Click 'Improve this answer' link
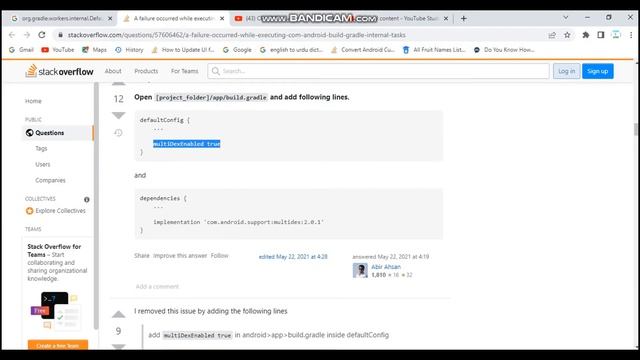 (x=180, y=256)
